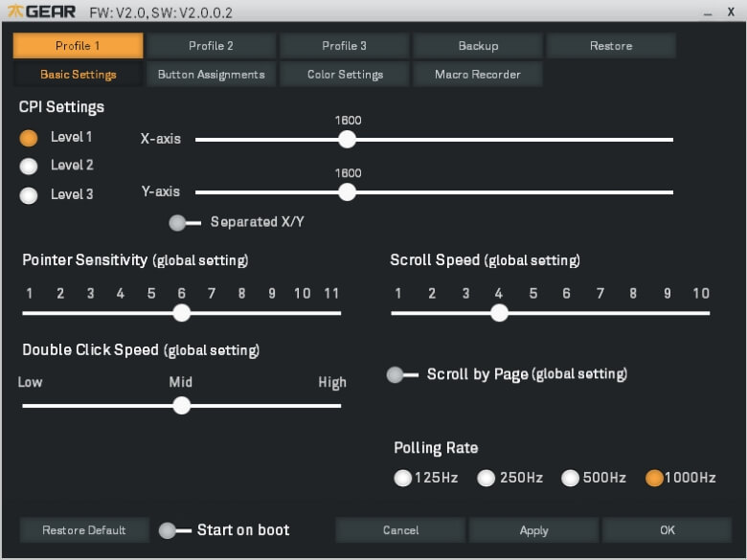Click the GEAR logo in title bar
The width and height of the screenshot is (747, 560).
pos(42,12)
